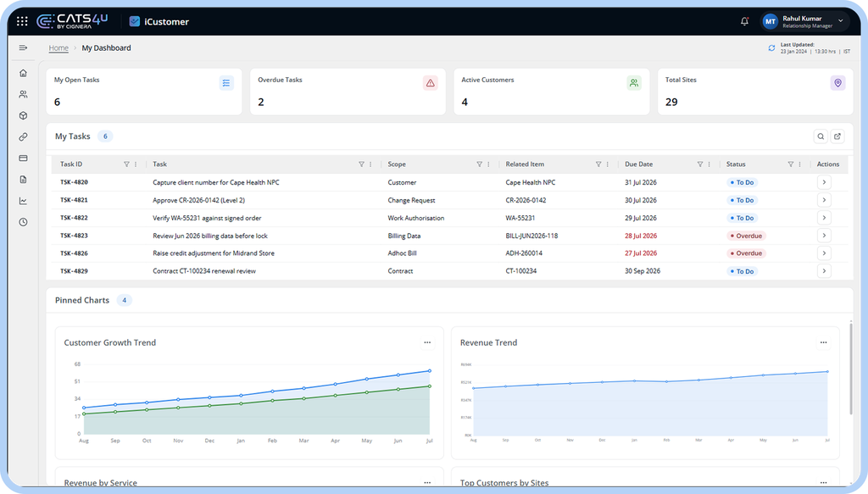Click the Overdue status of TSK-4823
The image size is (868, 494).
[746, 236]
